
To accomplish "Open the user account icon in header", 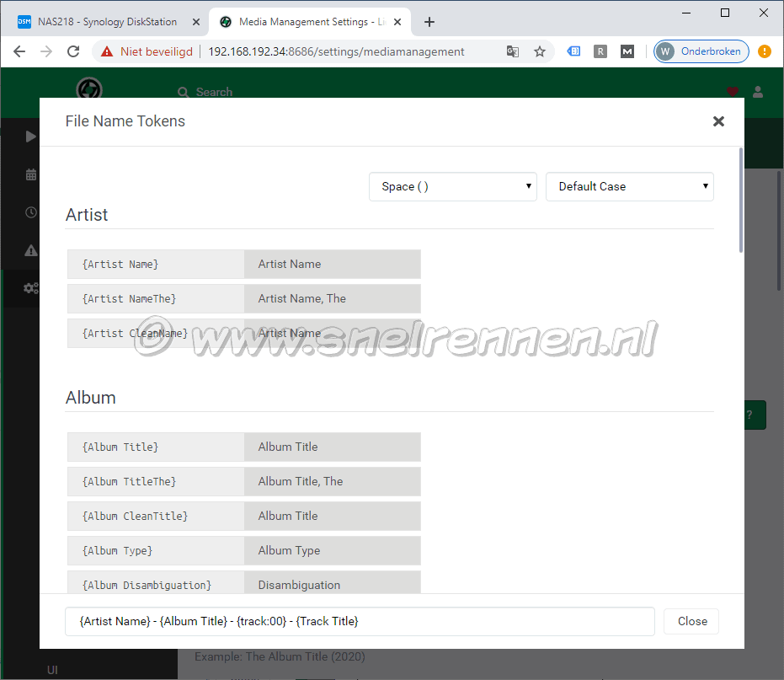I will tap(758, 92).
